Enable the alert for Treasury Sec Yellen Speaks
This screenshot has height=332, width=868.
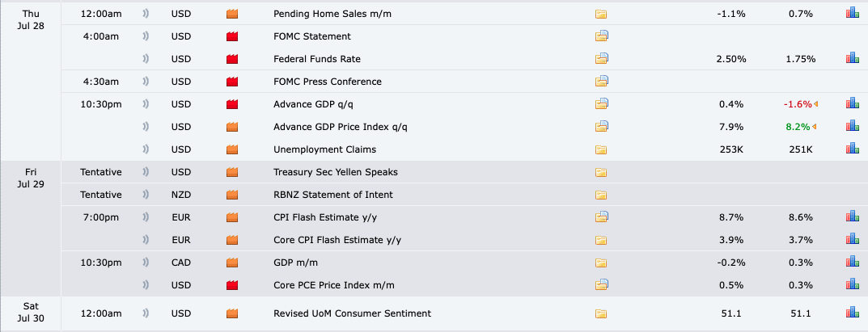146,172
